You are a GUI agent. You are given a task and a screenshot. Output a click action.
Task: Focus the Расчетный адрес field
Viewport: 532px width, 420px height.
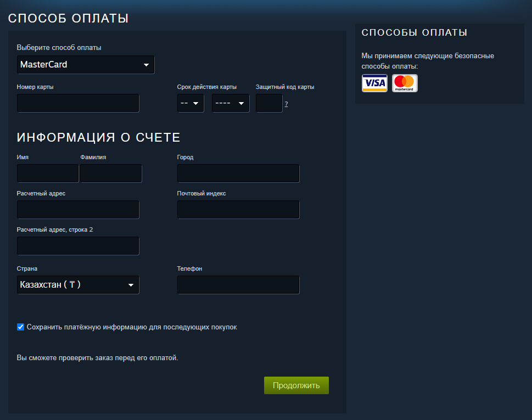click(78, 210)
